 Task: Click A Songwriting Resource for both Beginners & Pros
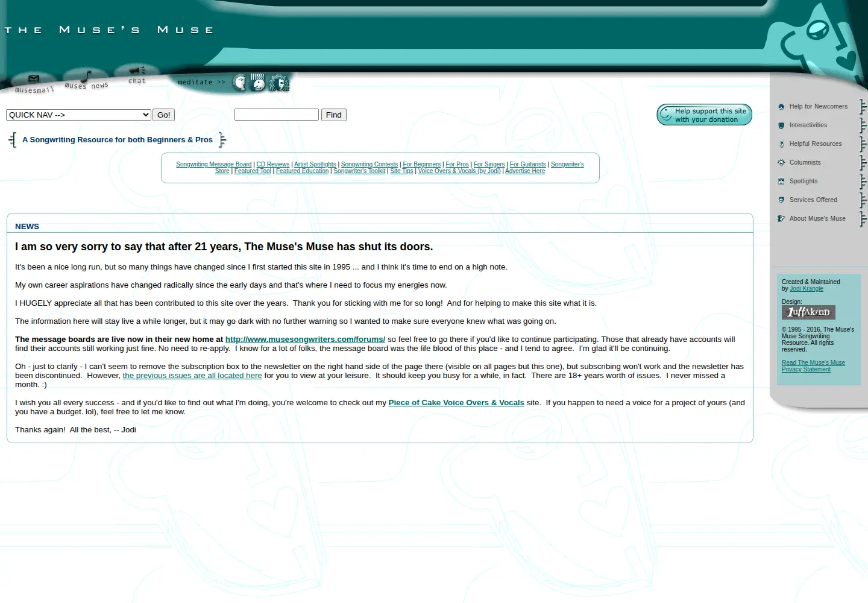click(x=118, y=140)
